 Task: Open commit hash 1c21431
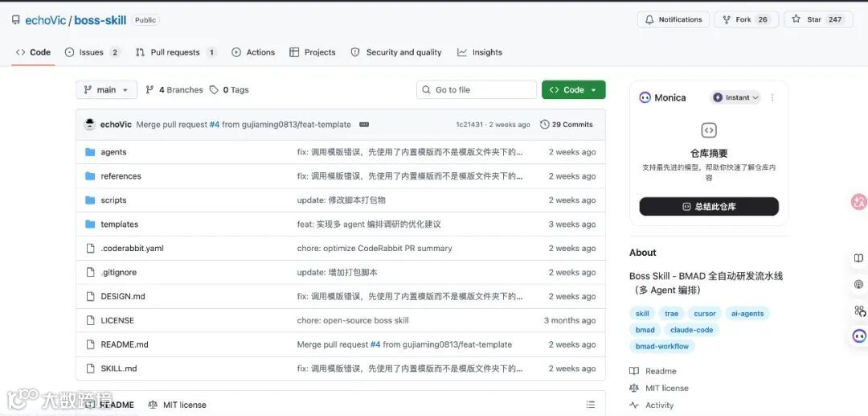pos(469,125)
